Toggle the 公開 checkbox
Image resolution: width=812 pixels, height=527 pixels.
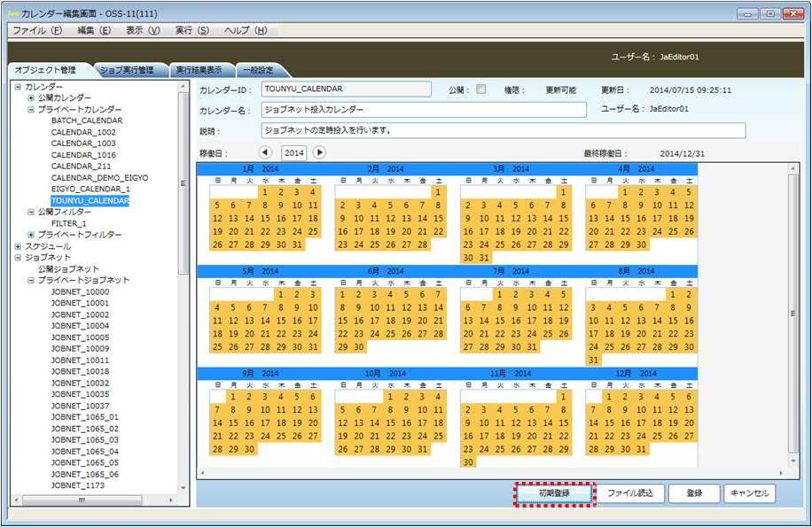[481, 89]
